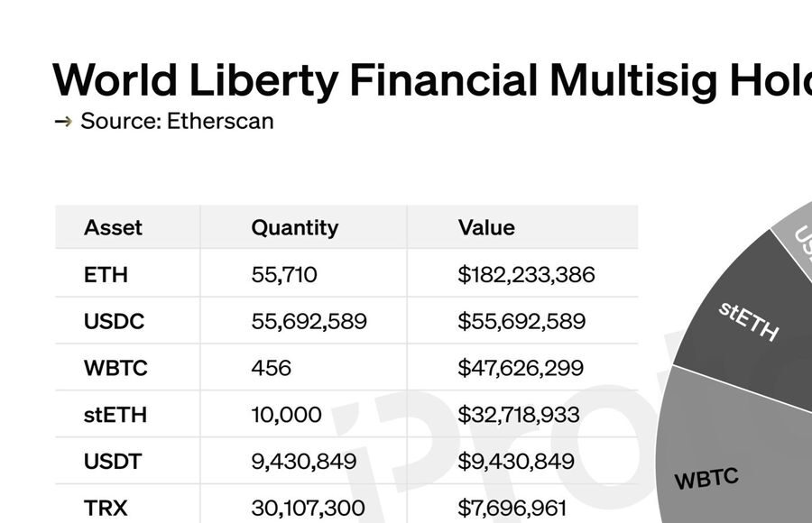Click the ETH asset name in table
The width and height of the screenshot is (812, 523).
[x=106, y=274]
